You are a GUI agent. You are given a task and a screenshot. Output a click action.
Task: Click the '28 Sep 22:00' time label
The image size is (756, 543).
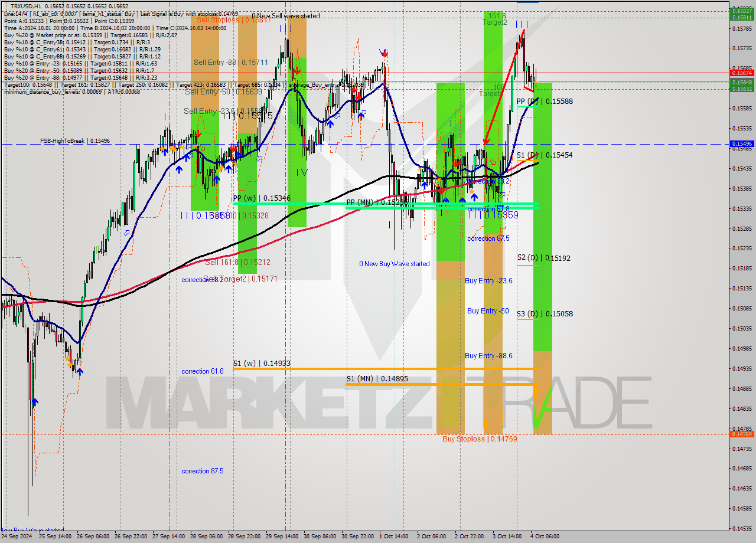pyautogui.click(x=245, y=537)
